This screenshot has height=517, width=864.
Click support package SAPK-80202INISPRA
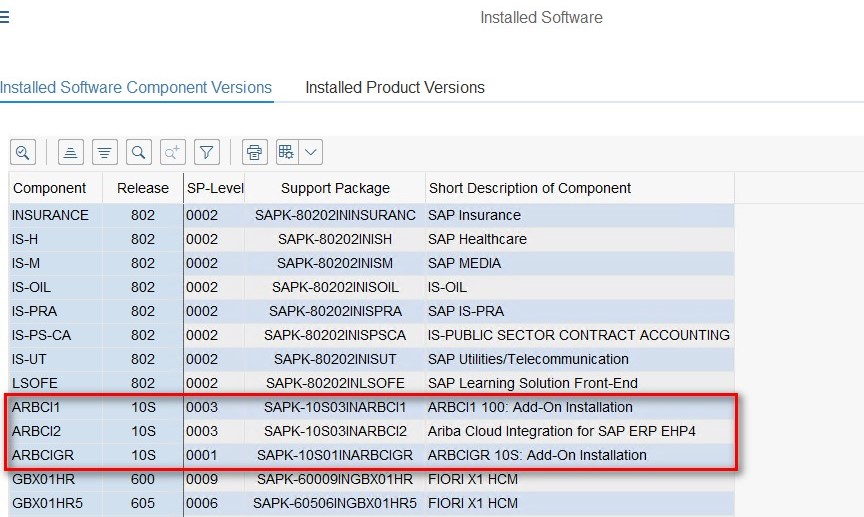335,311
